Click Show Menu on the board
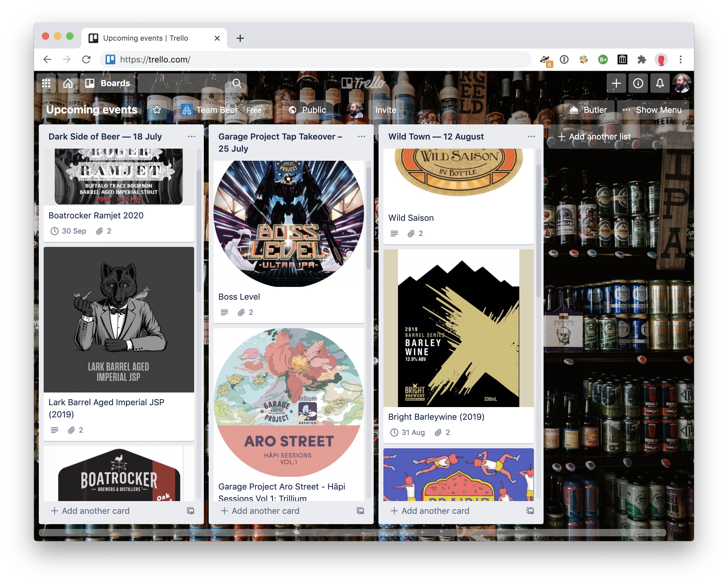728x586 pixels. (x=652, y=110)
